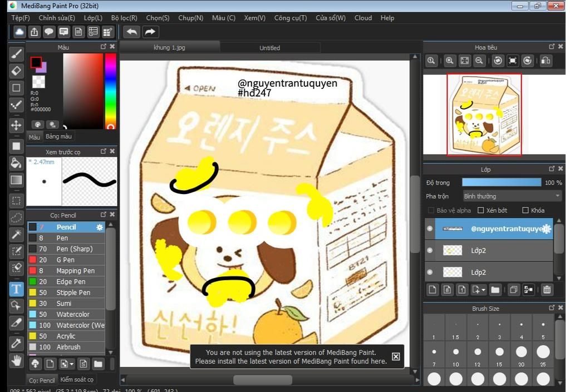Create a new layer with page icon
The width and height of the screenshot is (570, 392).
click(x=432, y=290)
